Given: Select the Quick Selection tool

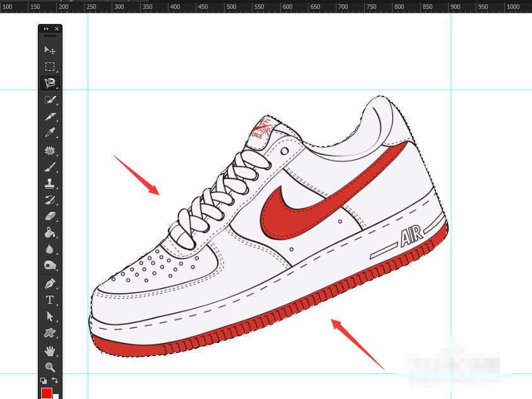Looking at the screenshot, I should coord(50,100).
